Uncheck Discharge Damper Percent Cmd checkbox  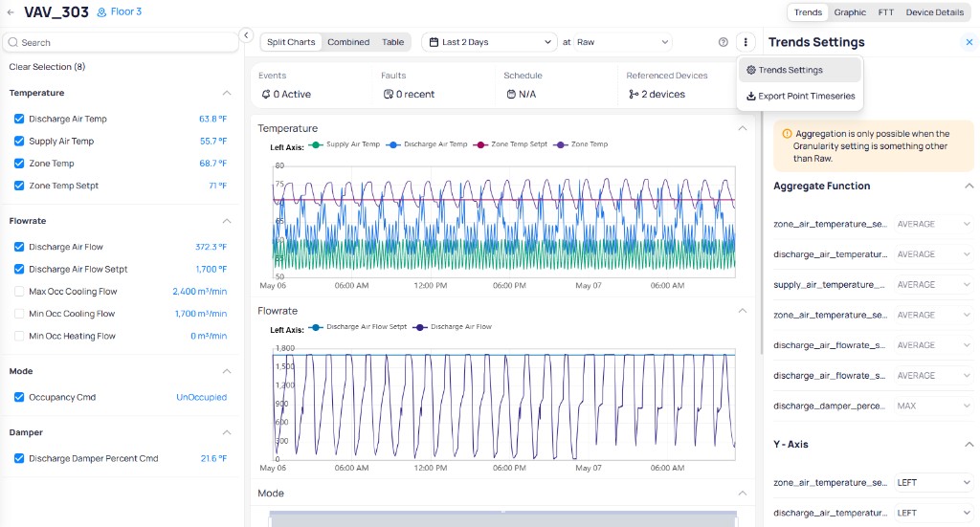[x=19, y=458]
